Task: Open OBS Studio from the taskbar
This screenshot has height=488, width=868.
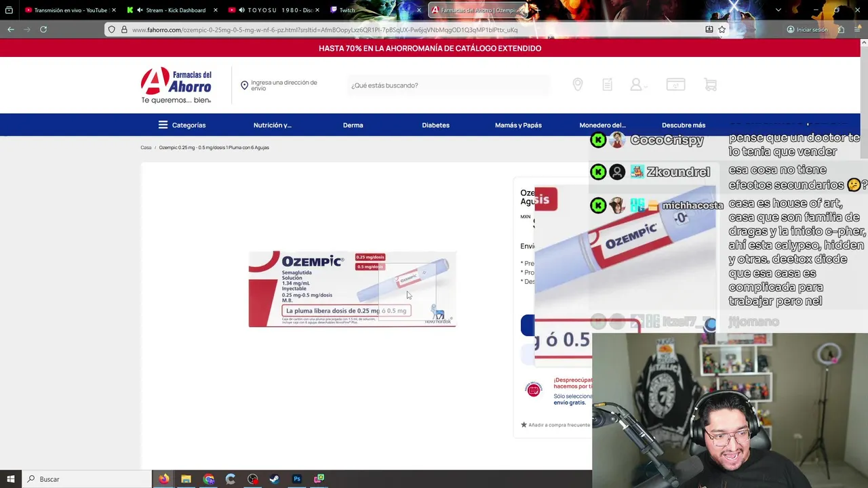Action: coord(252,479)
